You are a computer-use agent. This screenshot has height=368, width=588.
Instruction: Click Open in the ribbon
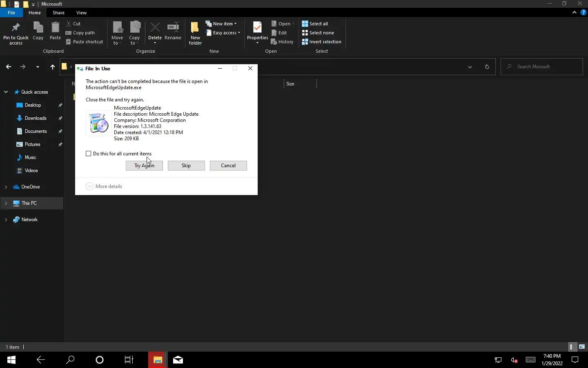tap(283, 24)
